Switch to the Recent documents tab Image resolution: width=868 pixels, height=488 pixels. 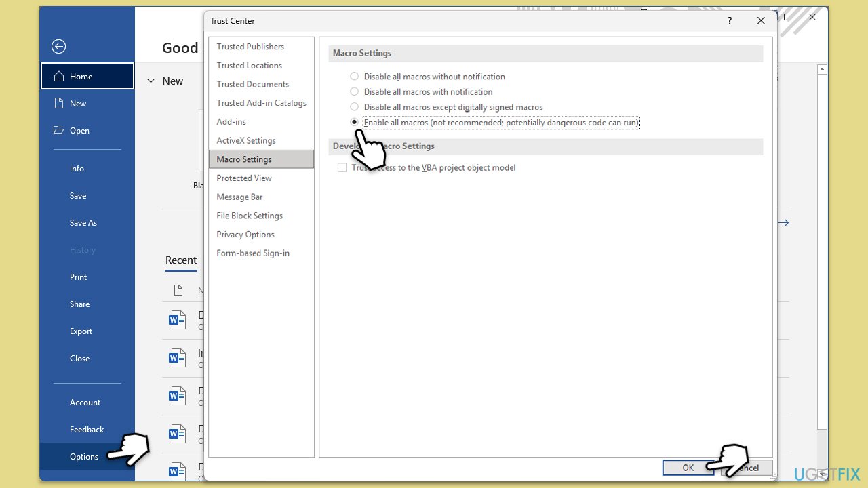(x=181, y=260)
